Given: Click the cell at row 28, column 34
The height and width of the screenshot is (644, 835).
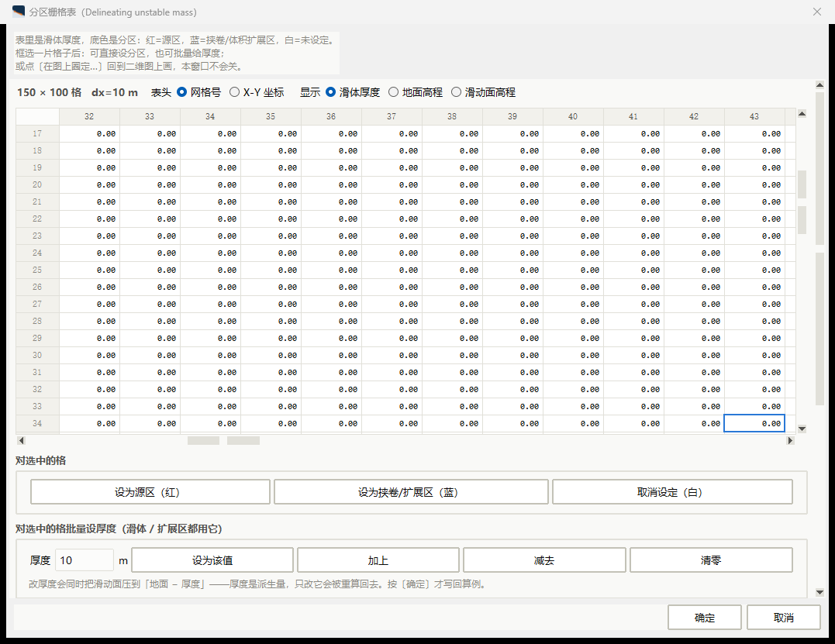Looking at the screenshot, I should click(x=210, y=321).
